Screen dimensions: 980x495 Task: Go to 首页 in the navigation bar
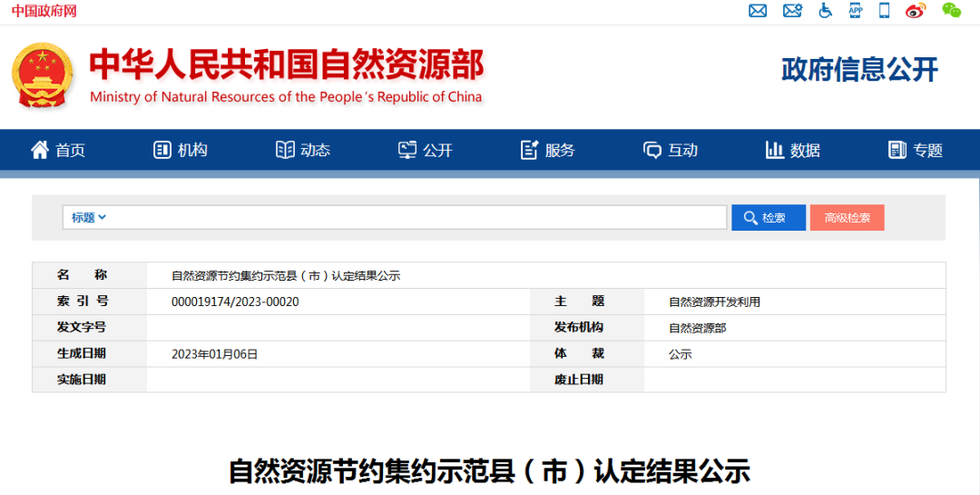point(58,150)
